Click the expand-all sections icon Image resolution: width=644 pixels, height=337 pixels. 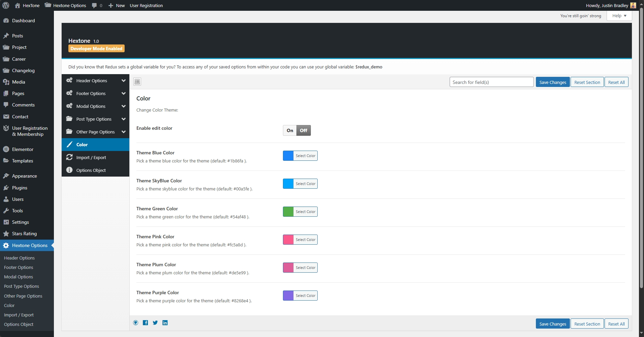click(137, 82)
